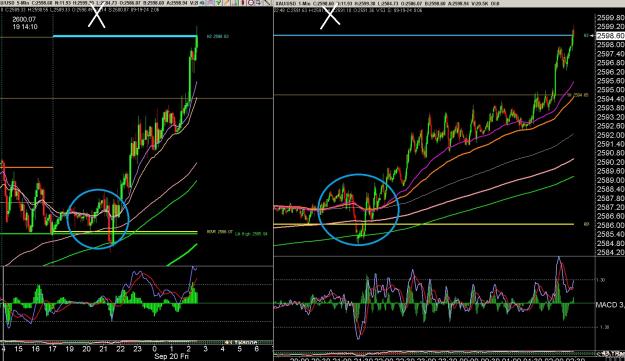Click the 2599.80 label on the price axis

(610, 18)
